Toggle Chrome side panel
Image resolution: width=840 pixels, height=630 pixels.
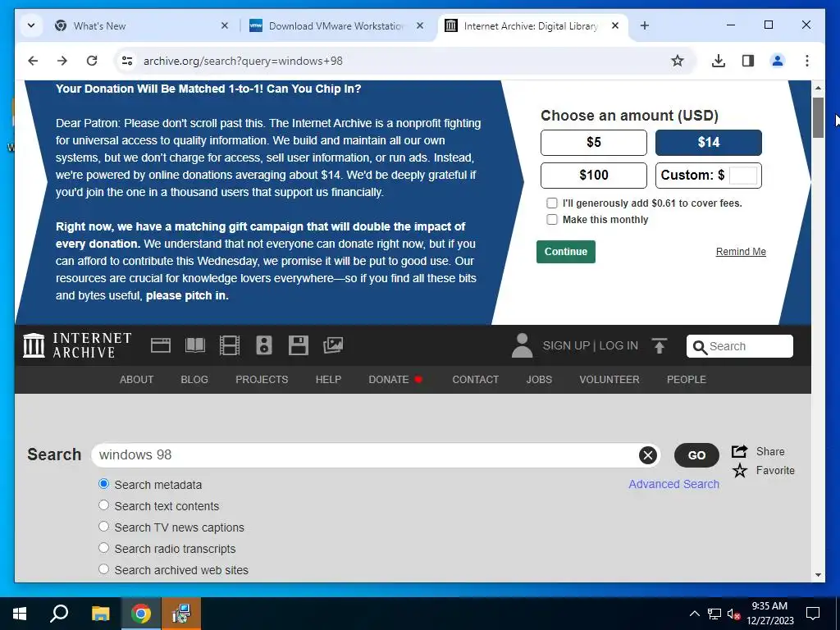(x=748, y=61)
